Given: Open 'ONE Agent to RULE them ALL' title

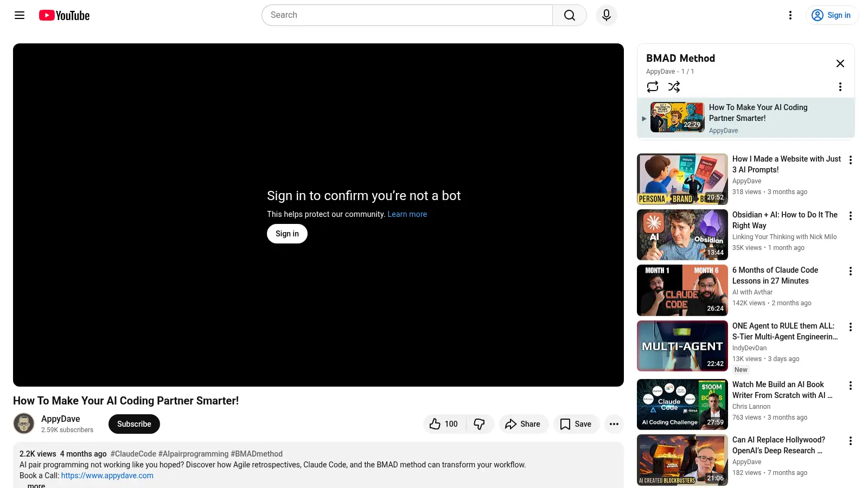Looking at the screenshot, I should click(785, 331).
